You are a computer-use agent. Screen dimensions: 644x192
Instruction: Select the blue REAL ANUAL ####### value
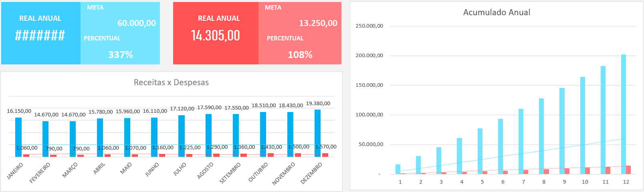click(x=40, y=36)
